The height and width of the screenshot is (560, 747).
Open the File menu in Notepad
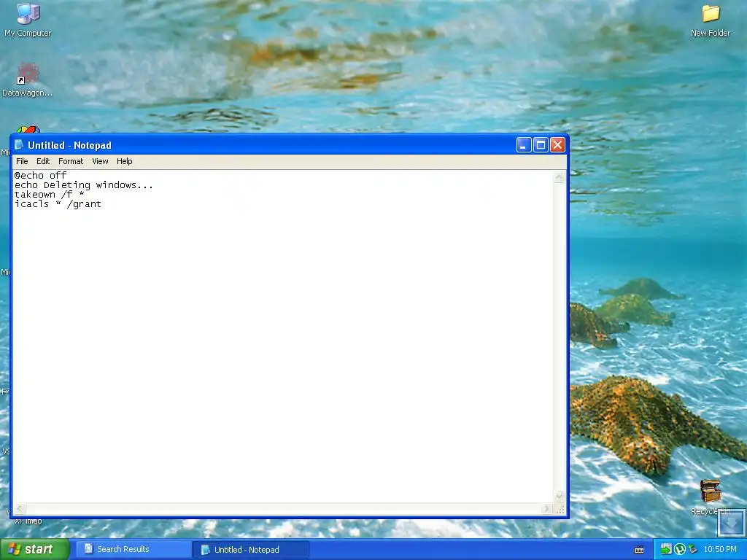coord(22,161)
